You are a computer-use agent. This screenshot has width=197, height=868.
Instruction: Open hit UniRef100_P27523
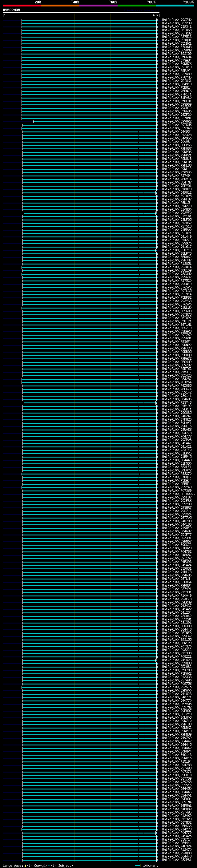(x=177, y=37)
